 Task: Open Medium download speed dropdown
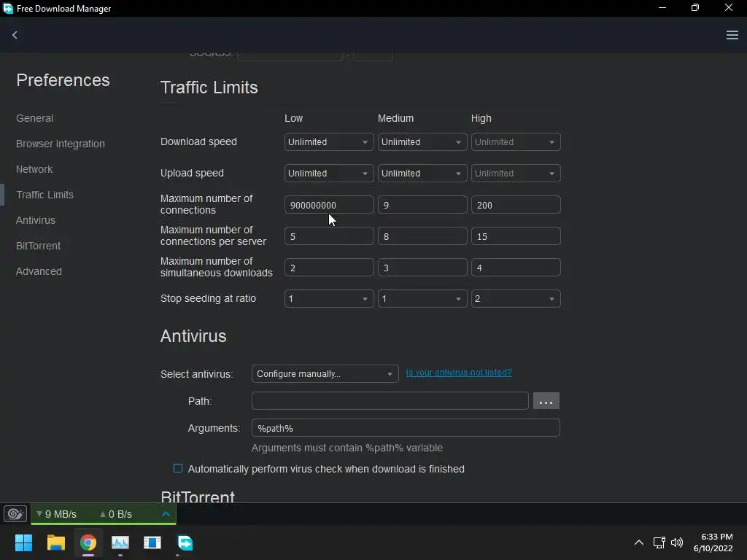(422, 142)
